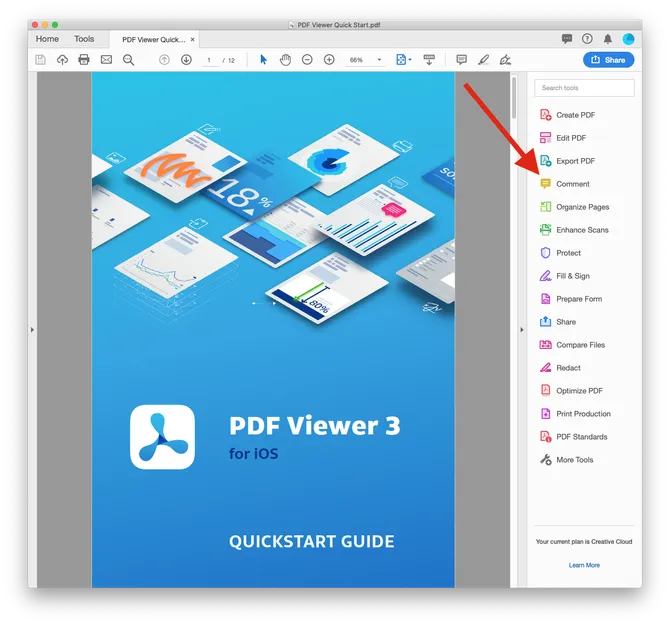This screenshot has height=625, width=670.
Task: Open the Fill & Sign tool
Action: click(x=564, y=276)
